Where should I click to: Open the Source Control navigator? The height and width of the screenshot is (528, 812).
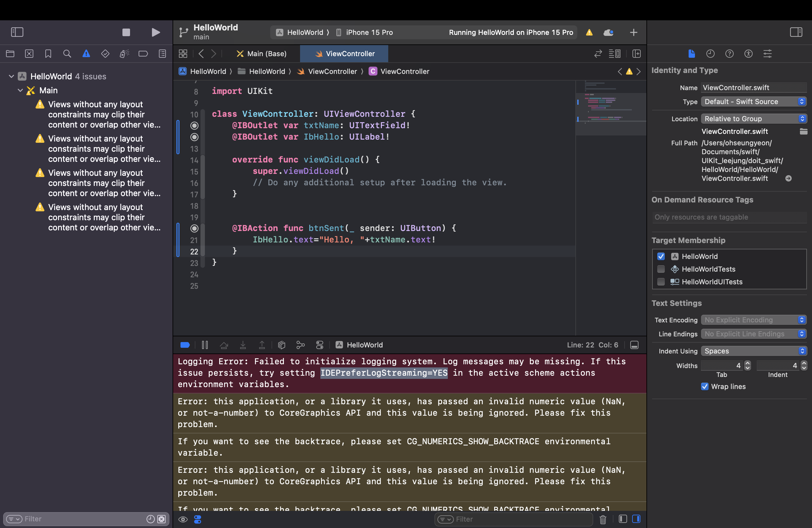pos(29,54)
